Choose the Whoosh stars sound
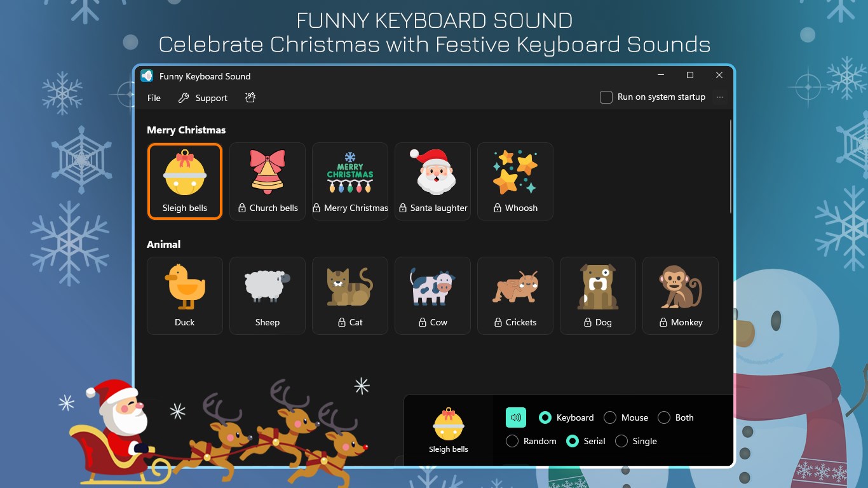This screenshot has height=488, width=868. pos(515,181)
